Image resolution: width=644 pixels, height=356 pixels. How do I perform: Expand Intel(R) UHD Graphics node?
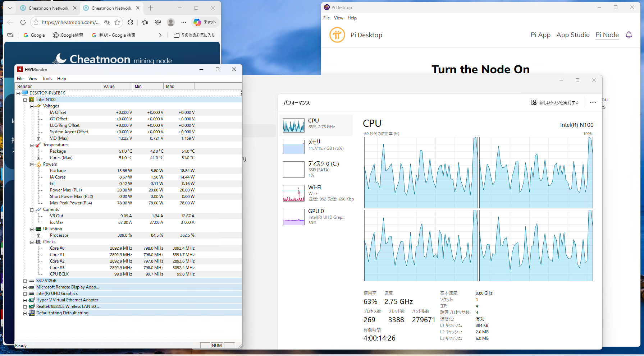(25, 294)
